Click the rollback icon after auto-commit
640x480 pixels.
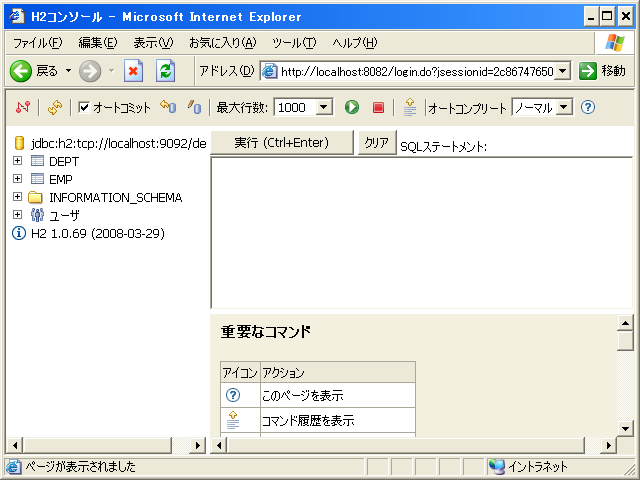tap(168, 107)
